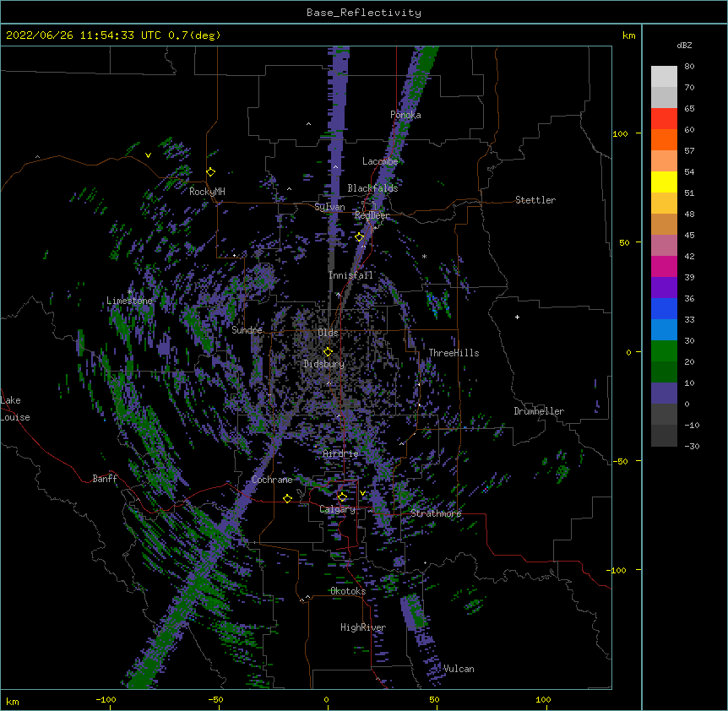Image resolution: width=728 pixels, height=711 pixels.
Task: Select the -30 value at legend bottom
Action: click(692, 446)
